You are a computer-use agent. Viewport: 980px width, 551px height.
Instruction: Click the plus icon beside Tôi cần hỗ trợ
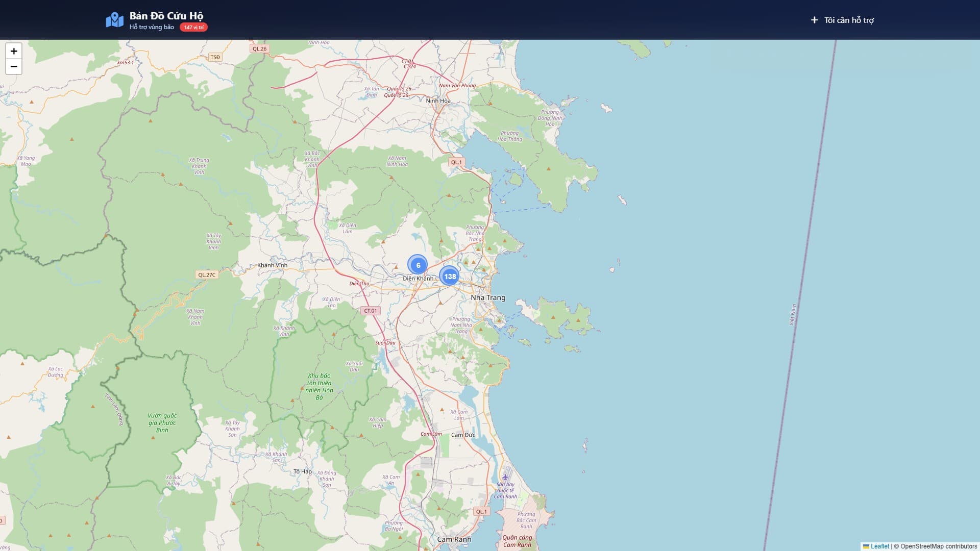pyautogui.click(x=814, y=20)
